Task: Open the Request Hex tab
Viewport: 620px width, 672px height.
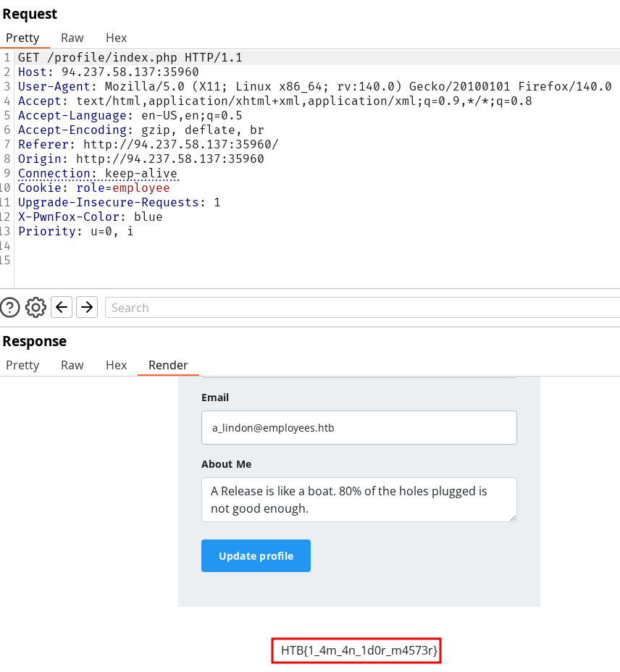Action: (x=116, y=38)
